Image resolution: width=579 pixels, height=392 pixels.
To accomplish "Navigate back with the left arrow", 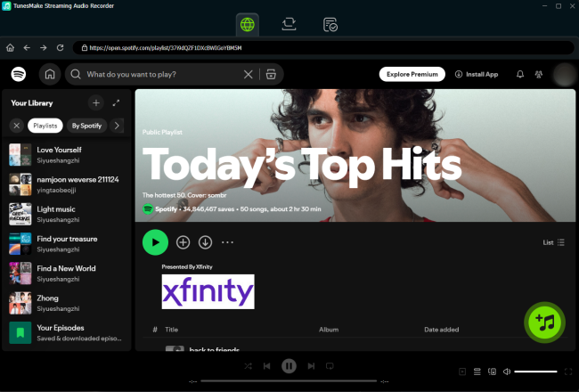I will point(27,47).
